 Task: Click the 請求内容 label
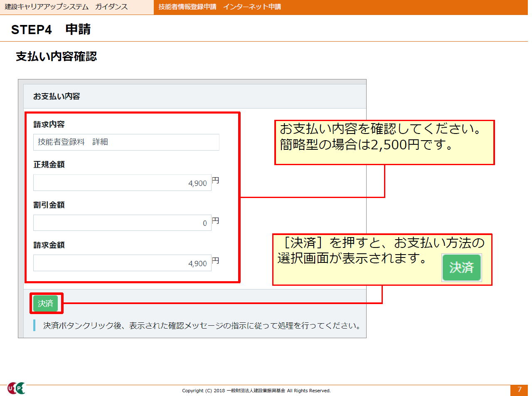click(x=49, y=124)
